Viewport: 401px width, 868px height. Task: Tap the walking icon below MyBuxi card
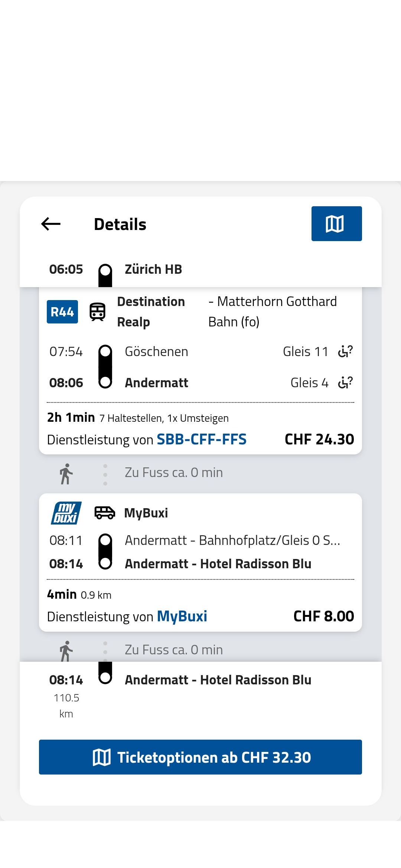point(66,651)
